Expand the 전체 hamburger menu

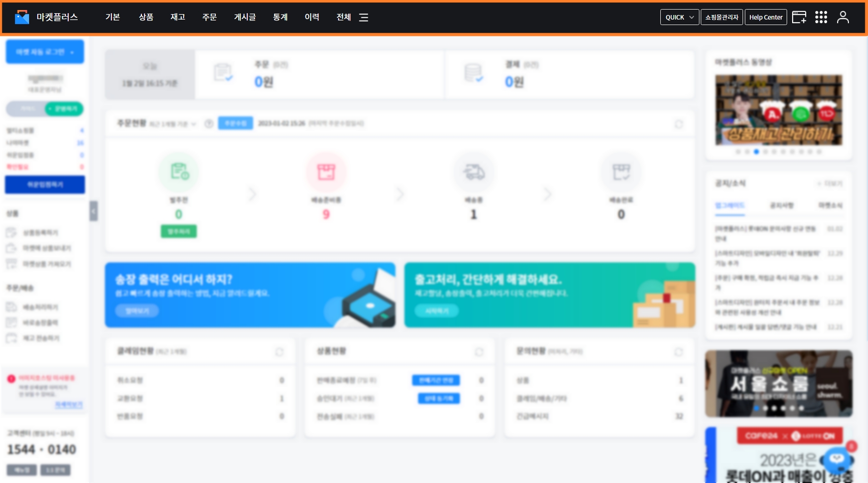tap(364, 17)
